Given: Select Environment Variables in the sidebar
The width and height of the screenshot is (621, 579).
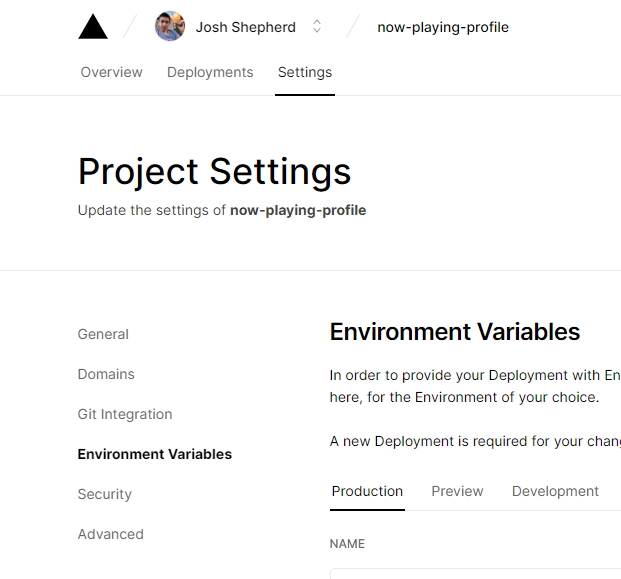Looking at the screenshot, I should [155, 454].
